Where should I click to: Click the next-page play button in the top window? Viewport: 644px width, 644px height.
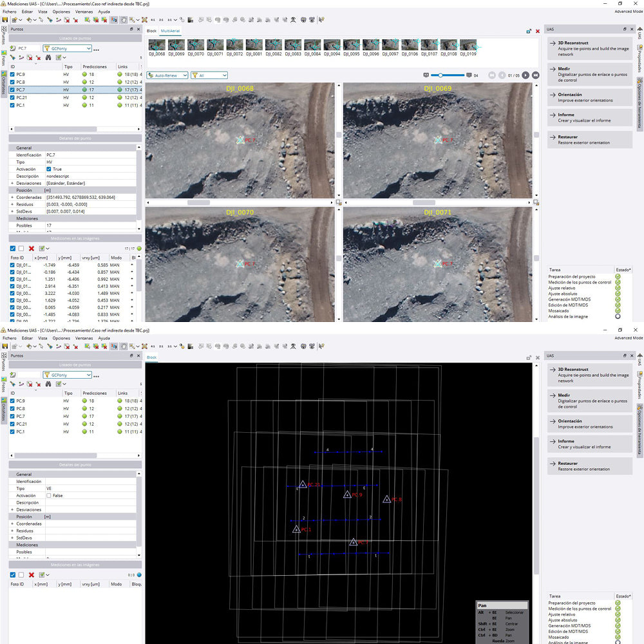pyautogui.click(x=526, y=75)
